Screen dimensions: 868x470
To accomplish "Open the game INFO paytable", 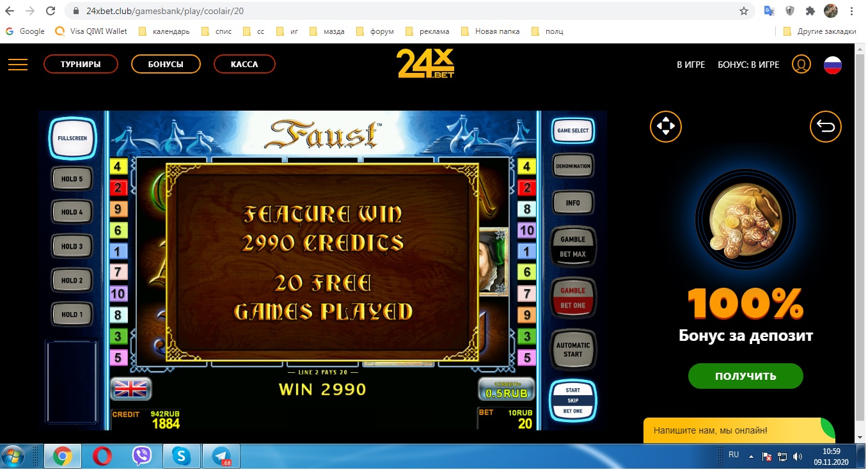I will pos(573,203).
